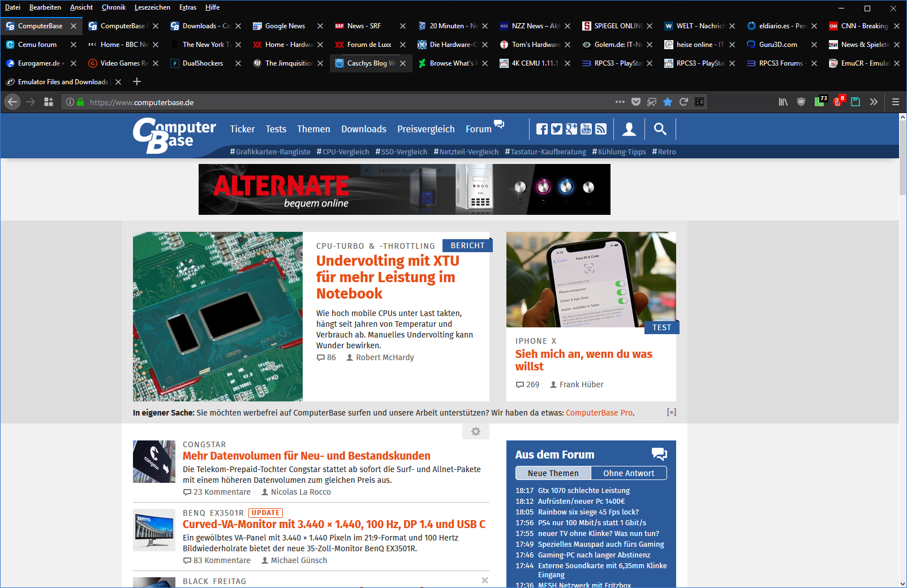Open the Extras menu
The image size is (907, 588).
188,7
